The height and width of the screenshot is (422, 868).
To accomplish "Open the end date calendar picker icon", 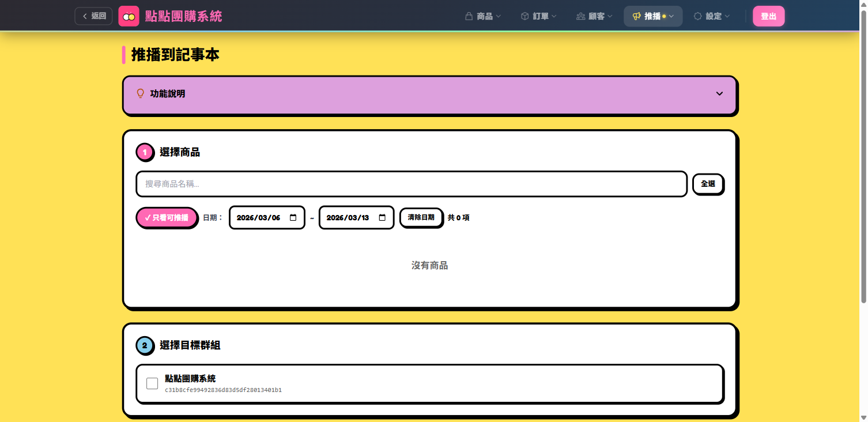I will pos(382,218).
